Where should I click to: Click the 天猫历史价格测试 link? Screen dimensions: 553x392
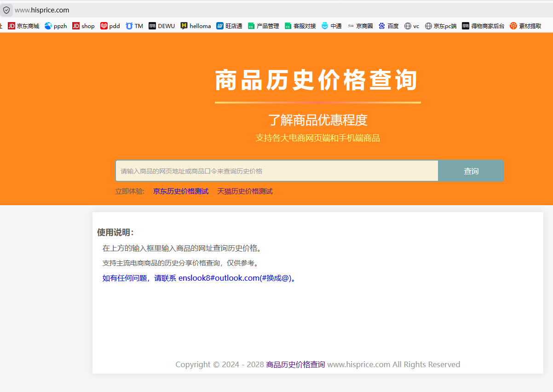coord(245,191)
